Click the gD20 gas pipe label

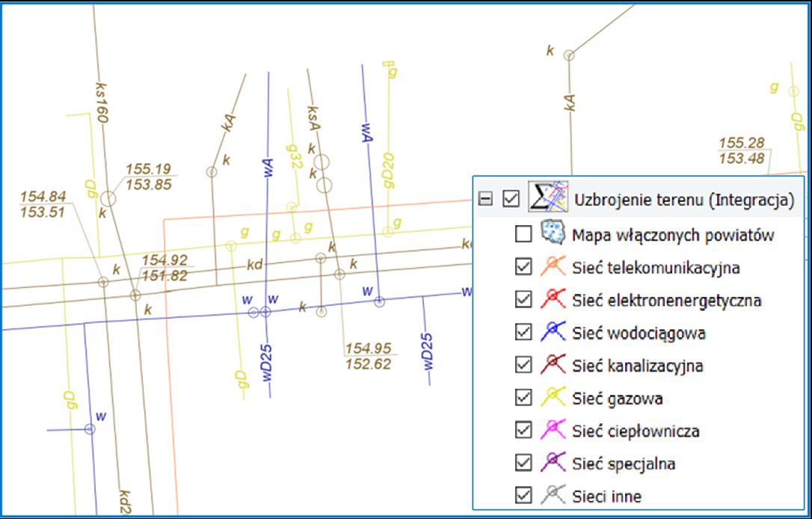click(387, 172)
